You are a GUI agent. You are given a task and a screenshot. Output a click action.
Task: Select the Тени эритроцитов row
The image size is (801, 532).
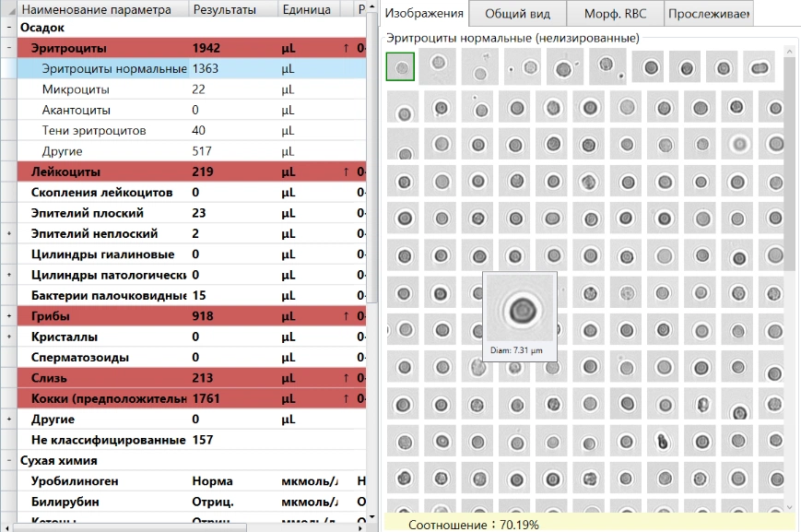tap(94, 130)
